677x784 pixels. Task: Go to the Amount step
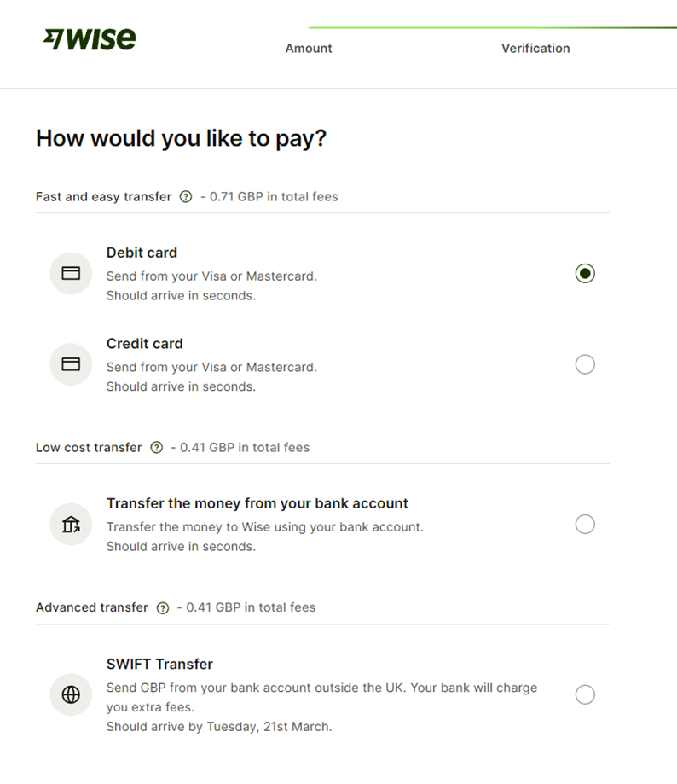coord(309,49)
